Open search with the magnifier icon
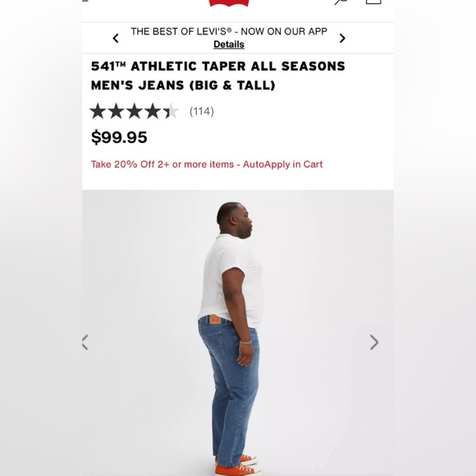 click(x=341, y=2)
